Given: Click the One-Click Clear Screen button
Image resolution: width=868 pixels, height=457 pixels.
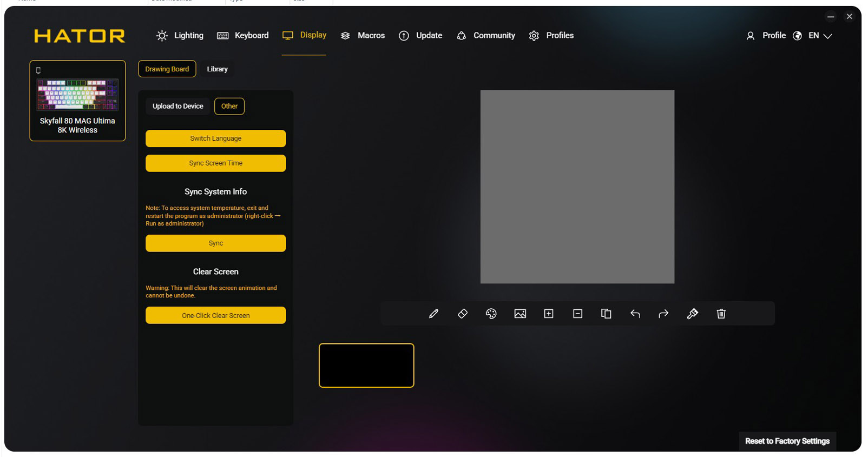Looking at the screenshot, I should pyautogui.click(x=215, y=315).
